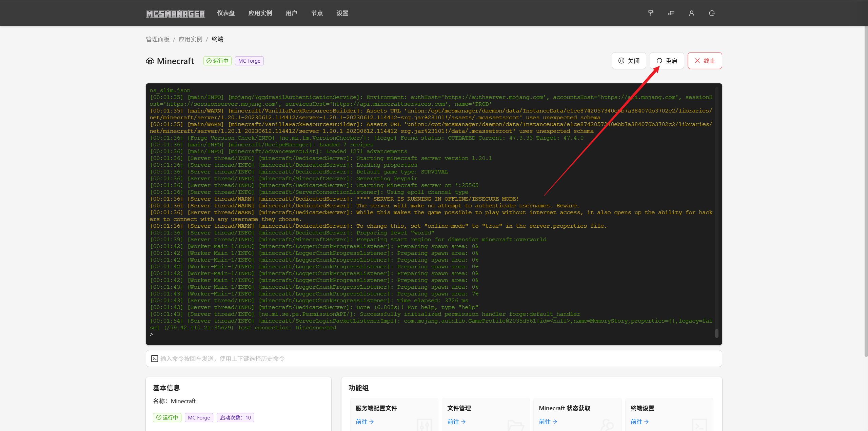Screen dimensions: 868x431
Task: Click the folder icon on 文件管理 card
Action: pyautogui.click(x=516, y=425)
